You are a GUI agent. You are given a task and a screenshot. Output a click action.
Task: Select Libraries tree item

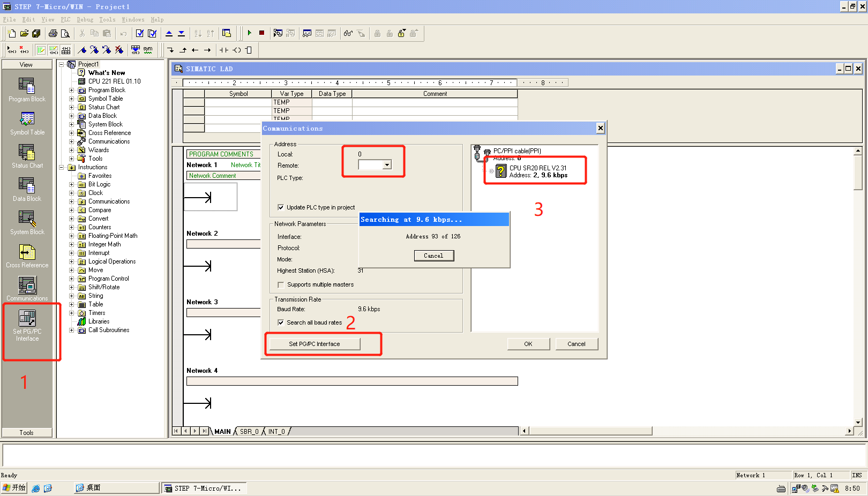tap(99, 321)
